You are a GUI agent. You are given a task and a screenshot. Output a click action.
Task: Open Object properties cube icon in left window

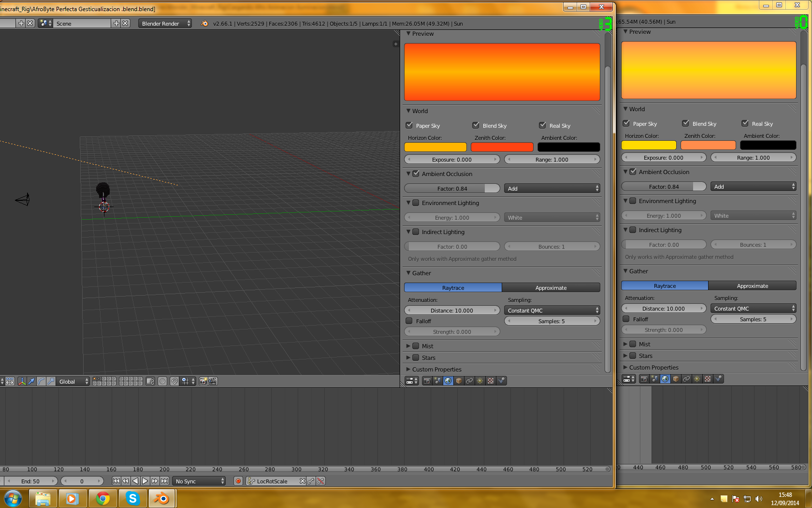point(459,381)
